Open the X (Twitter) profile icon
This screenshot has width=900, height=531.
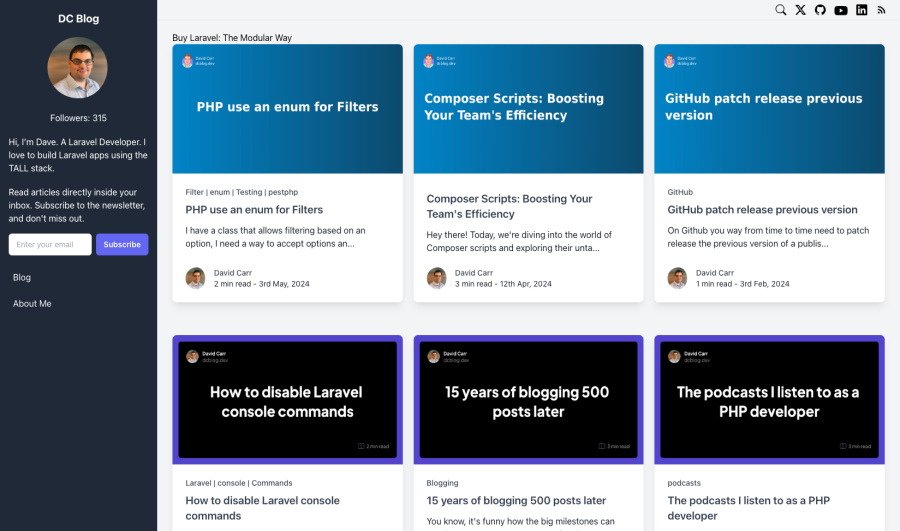(x=800, y=10)
